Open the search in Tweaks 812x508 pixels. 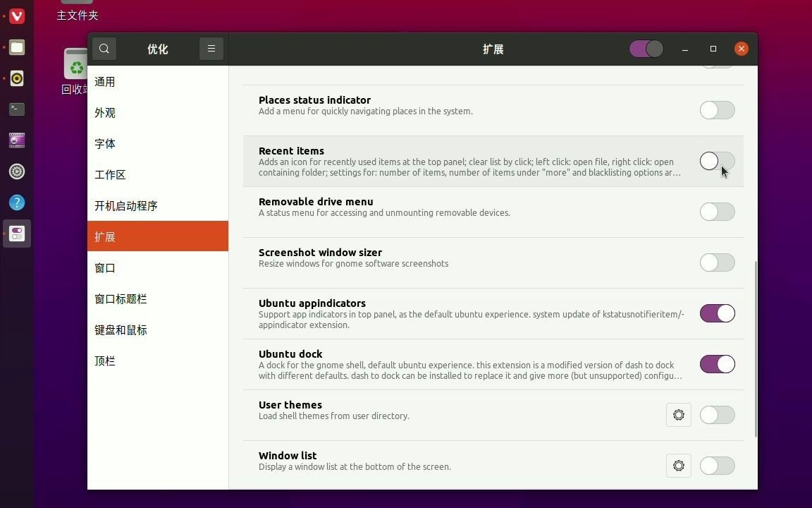pos(104,49)
